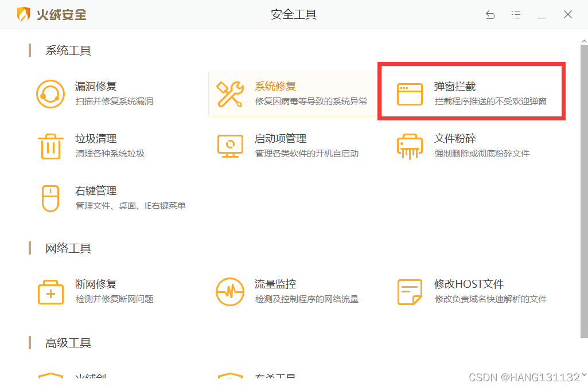Open 右键管理 tool title
The width and height of the screenshot is (588, 387).
96,191
